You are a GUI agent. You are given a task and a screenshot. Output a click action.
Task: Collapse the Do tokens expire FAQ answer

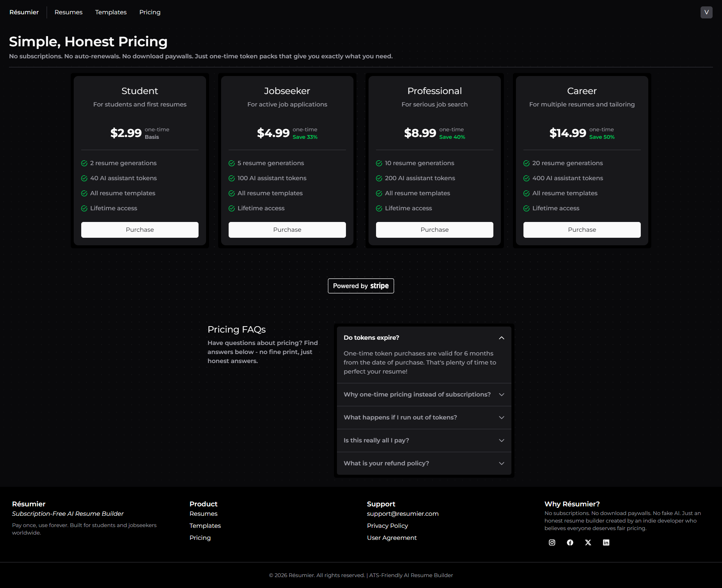[x=423, y=337]
